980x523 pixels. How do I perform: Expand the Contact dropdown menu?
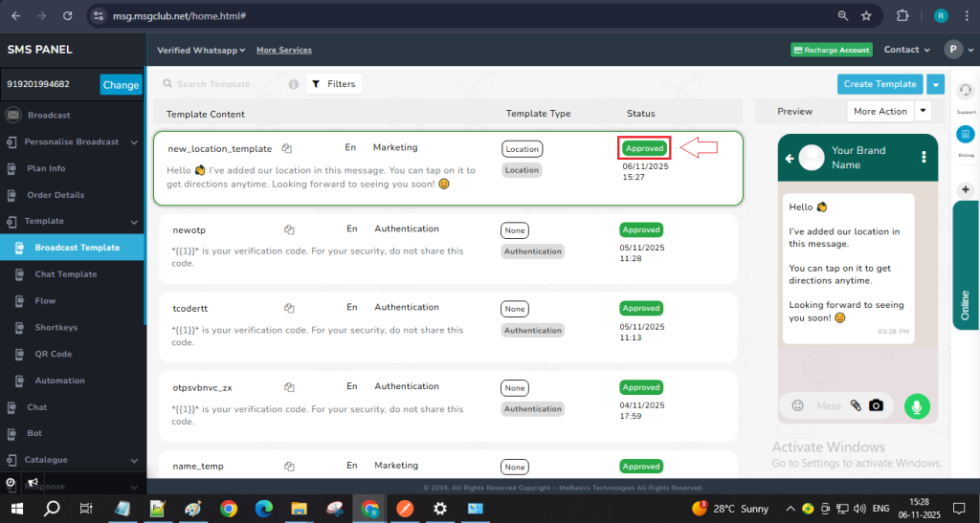pos(906,50)
